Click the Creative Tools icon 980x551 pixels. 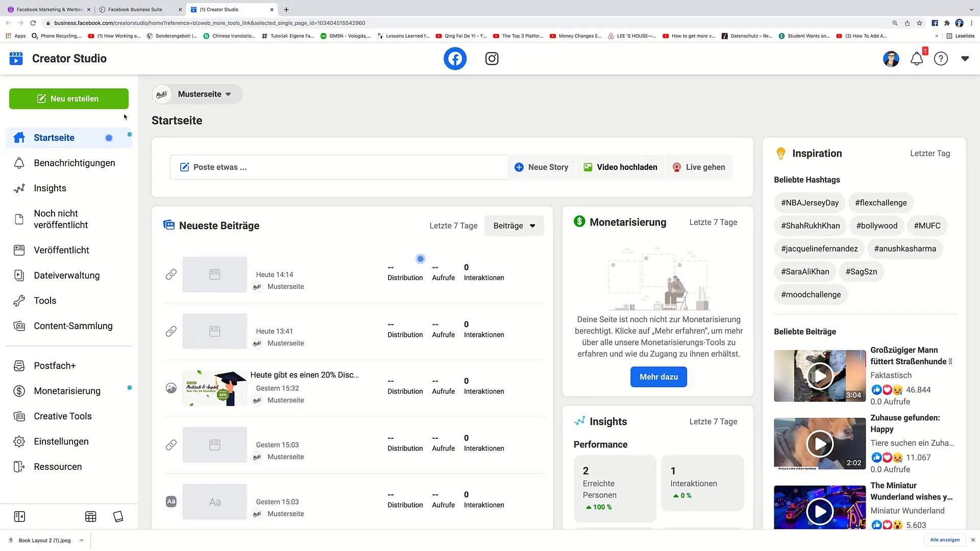pyautogui.click(x=19, y=416)
